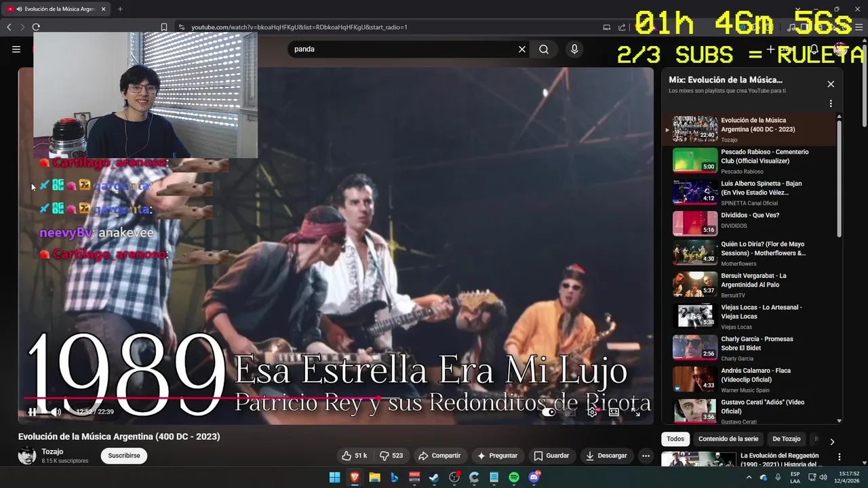Play 'Charly García - Promesas Sobre El Bidet'
This screenshot has width=868, height=488.
click(x=749, y=348)
